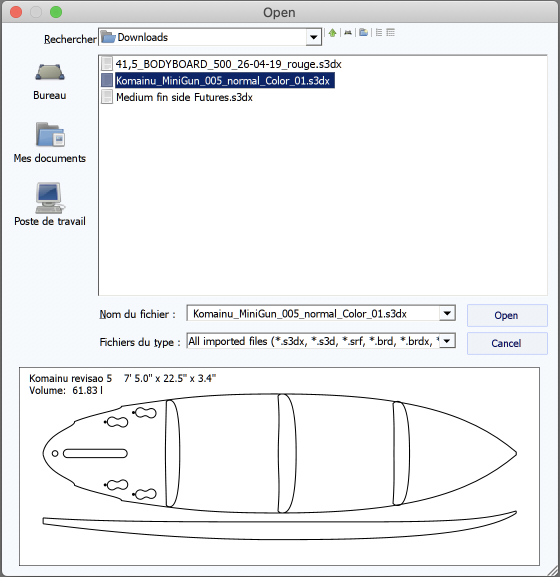This screenshot has width=560, height=577.
Task: Select Medium fin side Futures.s3dx file
Action: [x=184, y=97]
